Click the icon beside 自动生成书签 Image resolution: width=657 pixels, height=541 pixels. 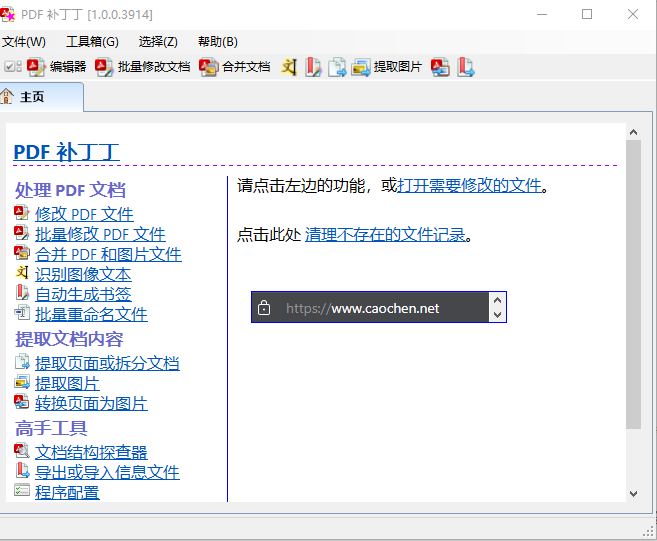[x=22, y=293]
